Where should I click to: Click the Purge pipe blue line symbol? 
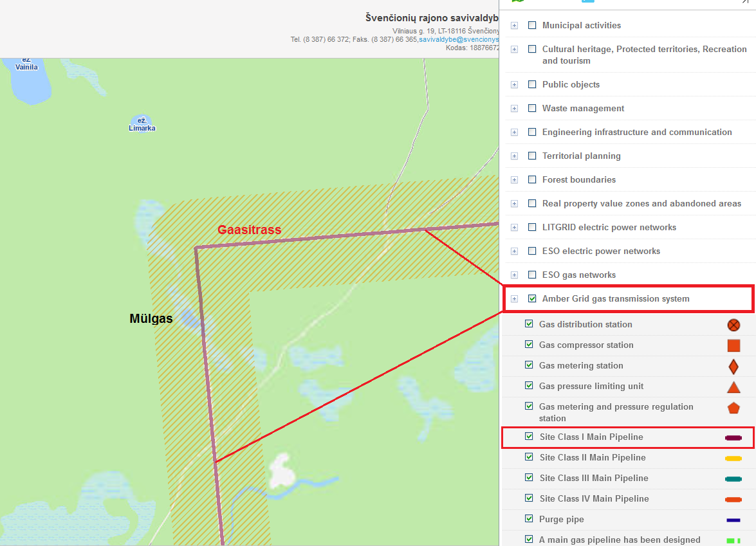[x=733, y=520]
